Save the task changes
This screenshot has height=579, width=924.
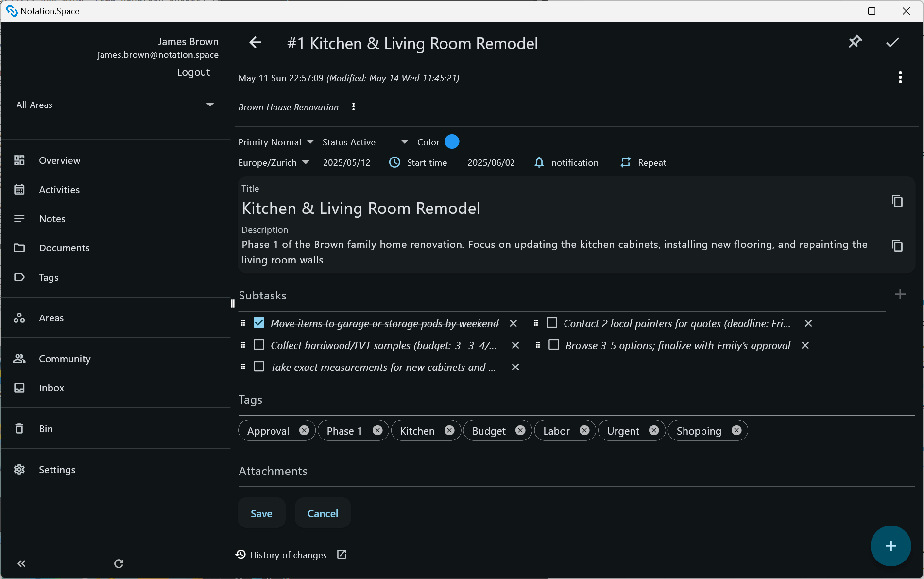tap(261, 513)
